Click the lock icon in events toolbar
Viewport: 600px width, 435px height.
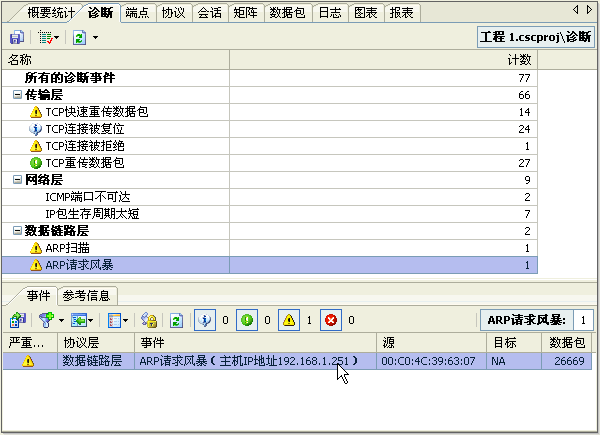[149, 320]
